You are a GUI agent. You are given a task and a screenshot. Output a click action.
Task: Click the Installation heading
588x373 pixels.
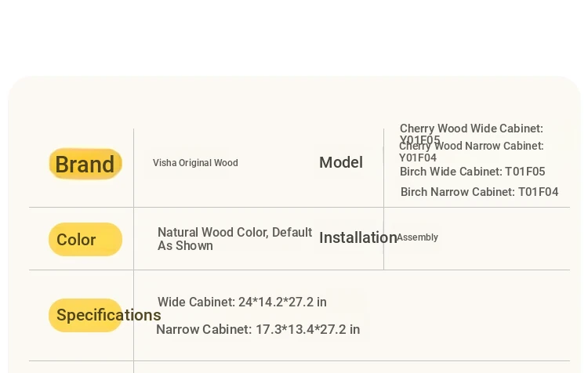(358, 237)
